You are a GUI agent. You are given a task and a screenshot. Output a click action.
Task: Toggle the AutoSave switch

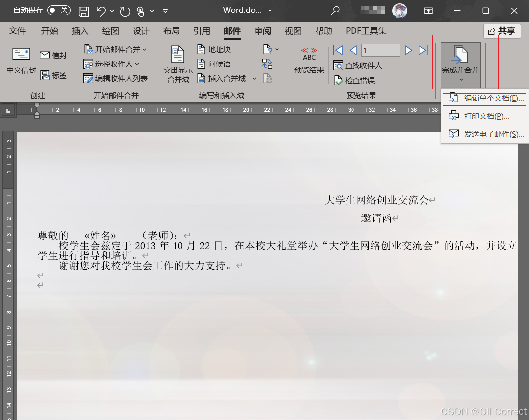coord(59,10)
